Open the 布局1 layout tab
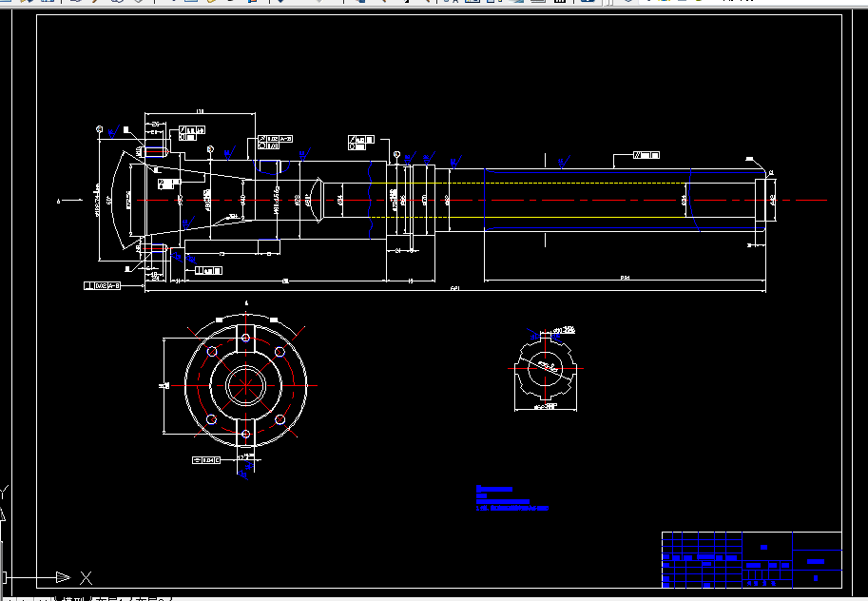 112,599
